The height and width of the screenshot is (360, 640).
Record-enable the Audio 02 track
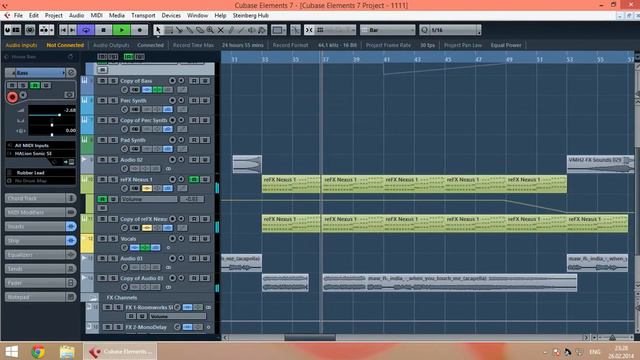[173, 160]
